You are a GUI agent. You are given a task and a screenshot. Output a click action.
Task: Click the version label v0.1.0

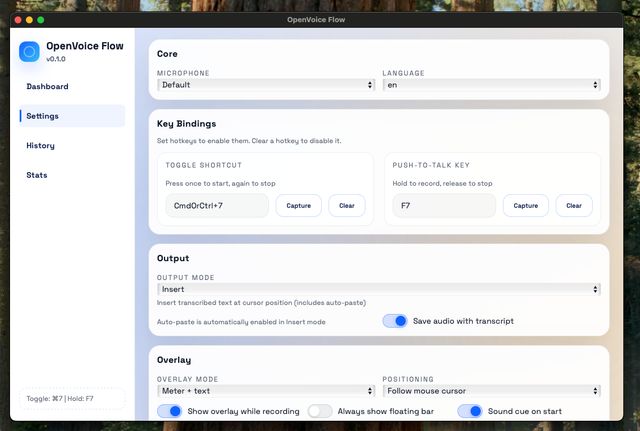(56, 59)
